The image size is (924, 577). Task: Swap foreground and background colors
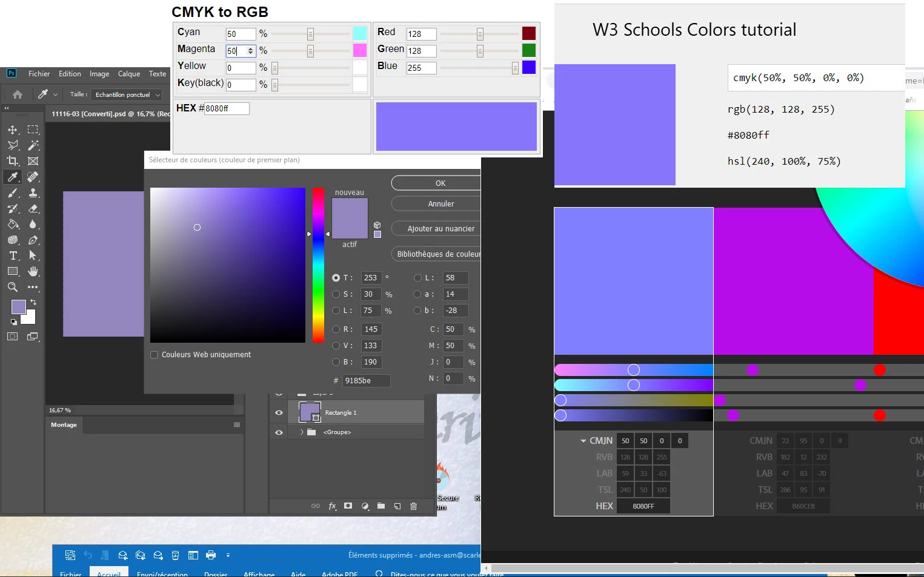(x=33, y=302)
